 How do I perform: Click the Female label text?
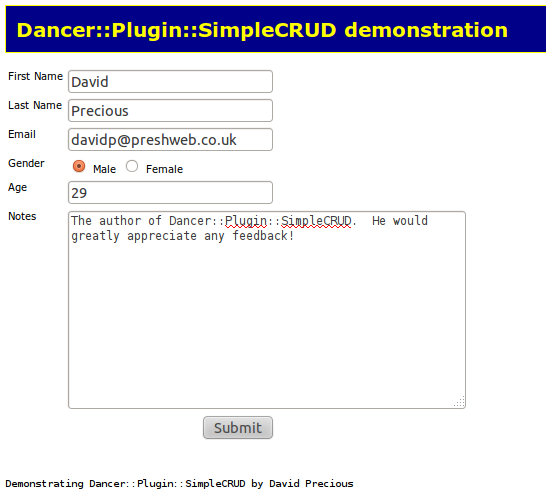[x=164, y=169]
